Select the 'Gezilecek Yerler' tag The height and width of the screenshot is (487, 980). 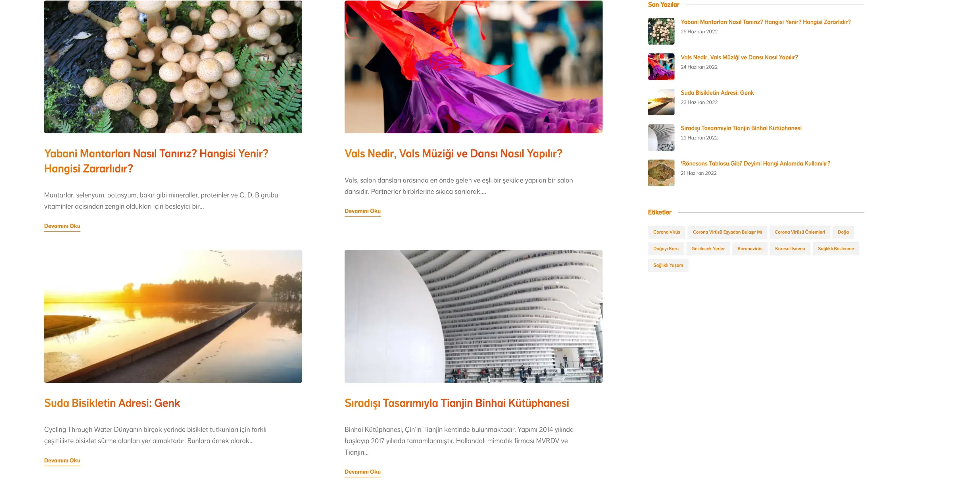[708, 249]
